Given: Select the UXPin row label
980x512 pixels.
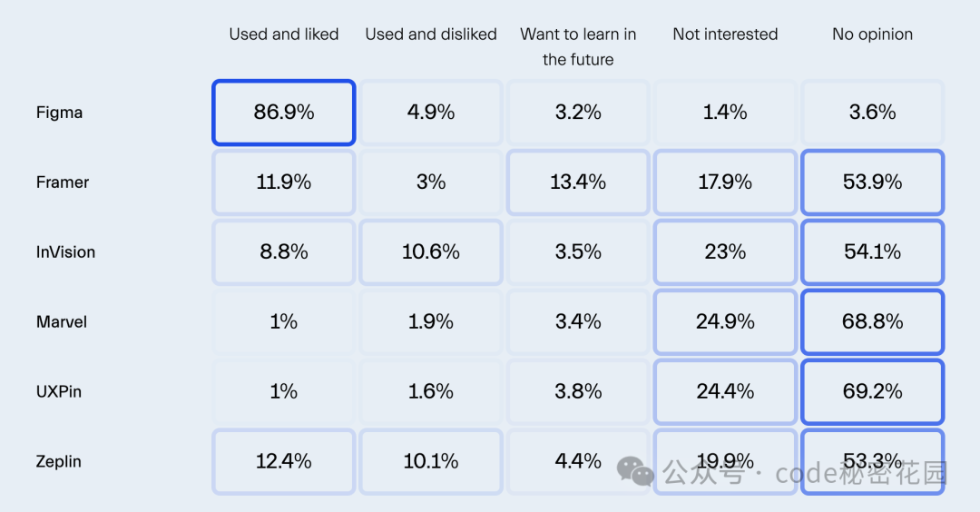Looking at the screenshot, I should [59, 392].
